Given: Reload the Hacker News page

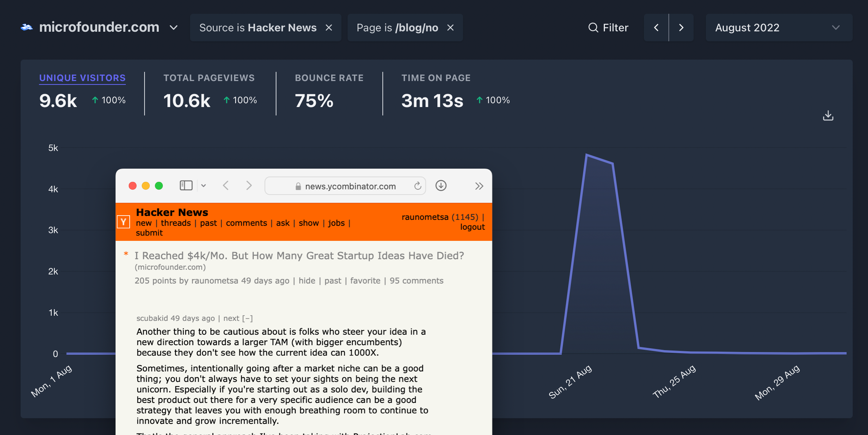Looking at the screenshot, I should 418,186.
